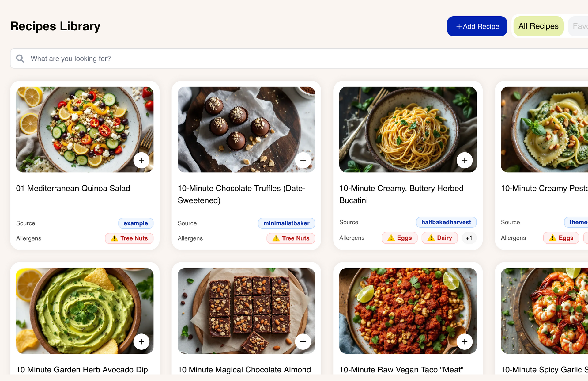
Task: Click the search magnifier icon
Action: tap(20, 59)
